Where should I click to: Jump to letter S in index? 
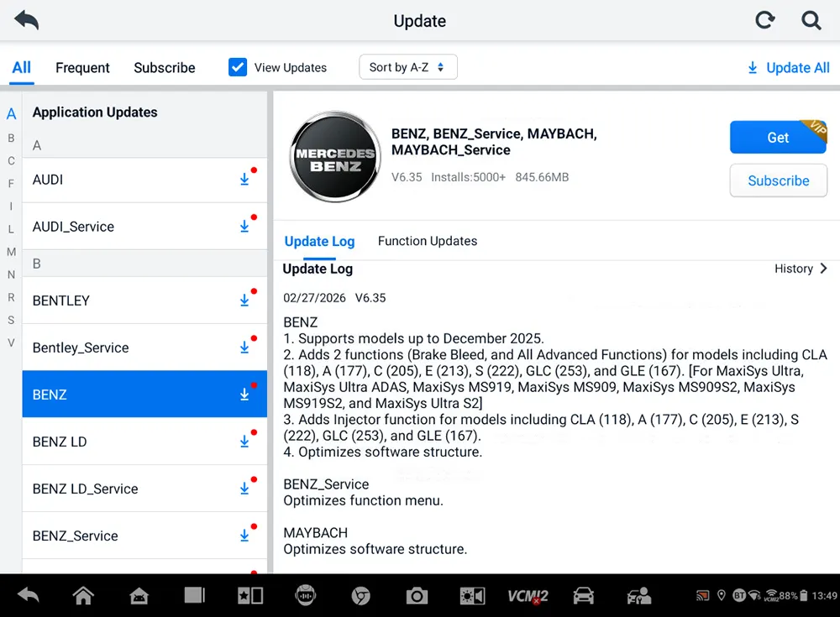(x=11, y=321)
